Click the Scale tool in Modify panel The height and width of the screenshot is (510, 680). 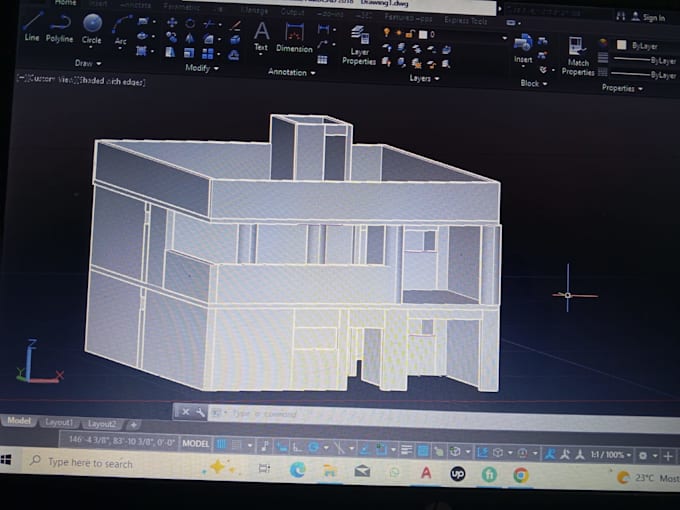[189, 53]
